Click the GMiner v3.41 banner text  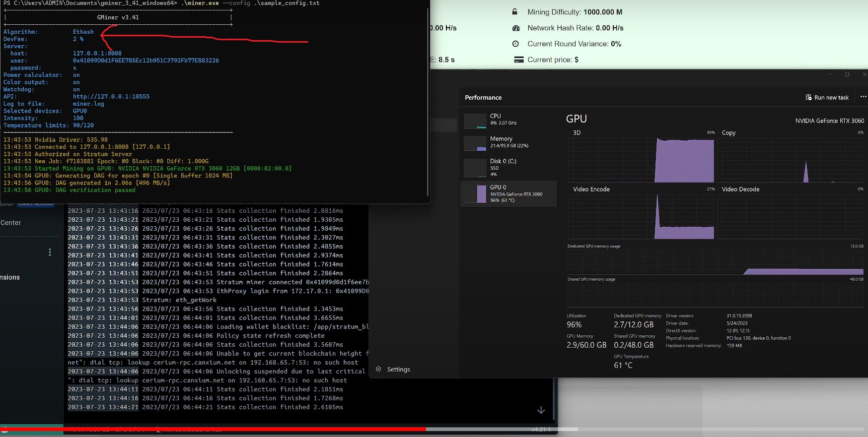(118, 17)
